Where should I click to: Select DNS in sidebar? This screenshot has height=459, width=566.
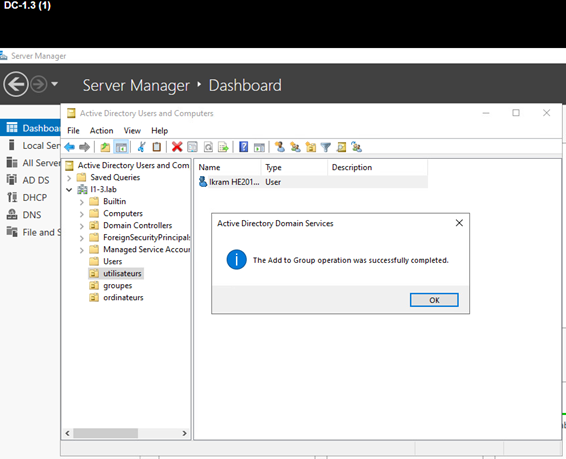(x=30, y=215)
